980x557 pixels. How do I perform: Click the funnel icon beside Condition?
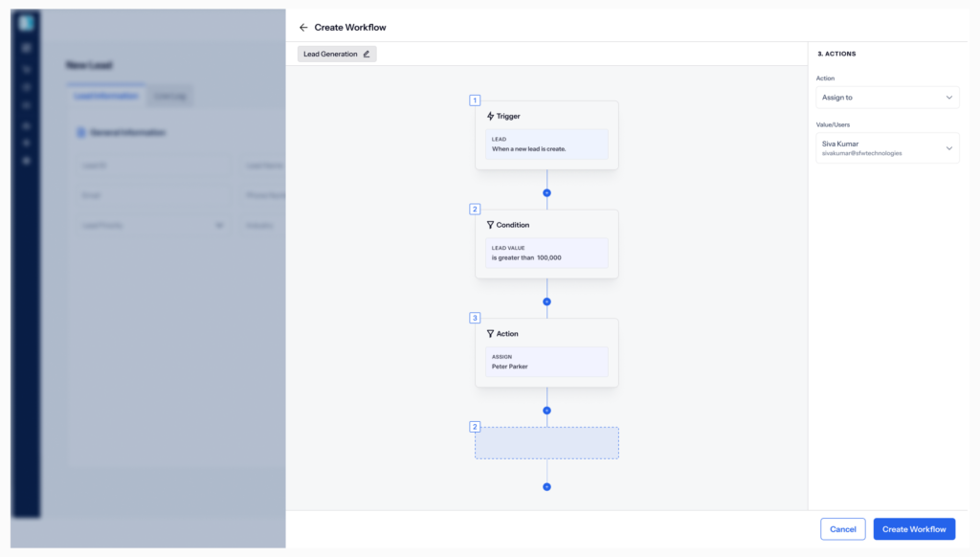pos(491,225)
